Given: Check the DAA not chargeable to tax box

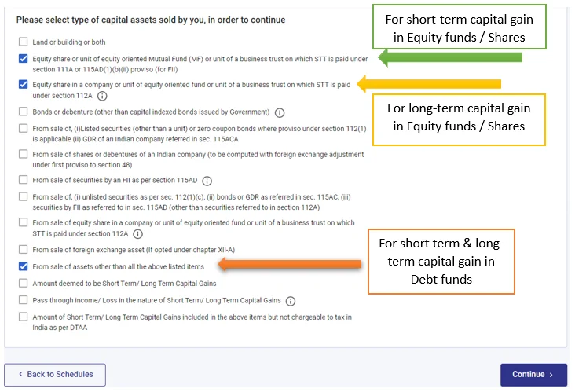Looking at the screenshot, I should pos(24,317).
